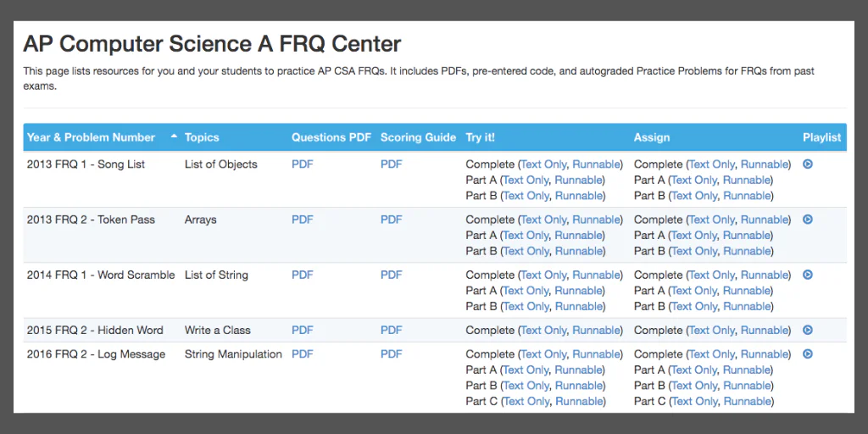The image size is (868, 434).
Task: Try Complete Runnable for 2013 FRQ 1
Action: tap(596, 164)
